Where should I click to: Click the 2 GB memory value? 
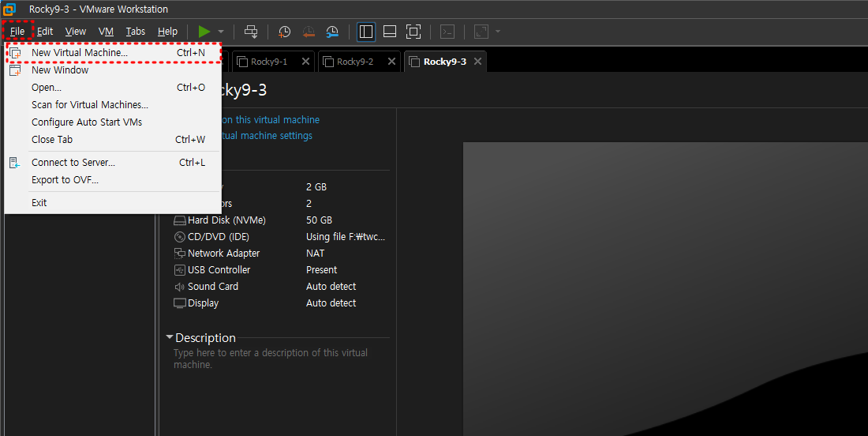tap(316, 187)
